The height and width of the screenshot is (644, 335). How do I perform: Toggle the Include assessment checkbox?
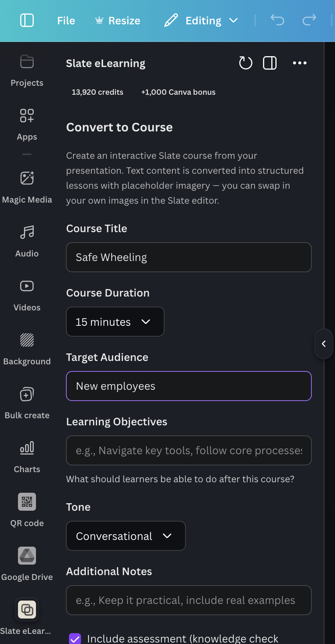[x=75, y=639]
